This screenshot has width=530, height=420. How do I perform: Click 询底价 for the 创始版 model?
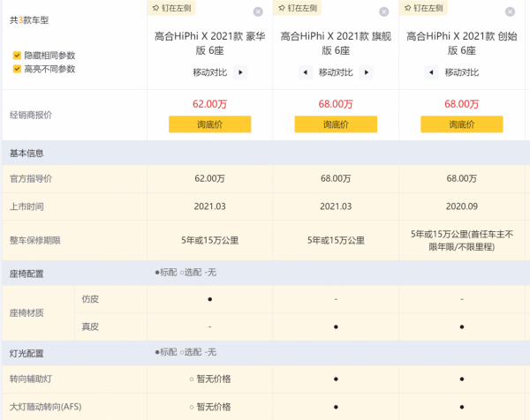[462, 124]
